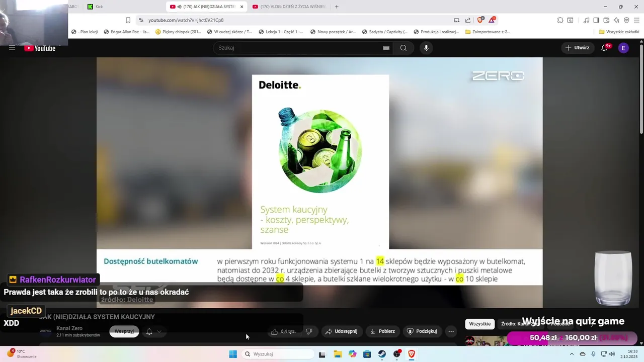Click the magnifier search button
This screenshot has height=362, width=644.
pos(404,48)
